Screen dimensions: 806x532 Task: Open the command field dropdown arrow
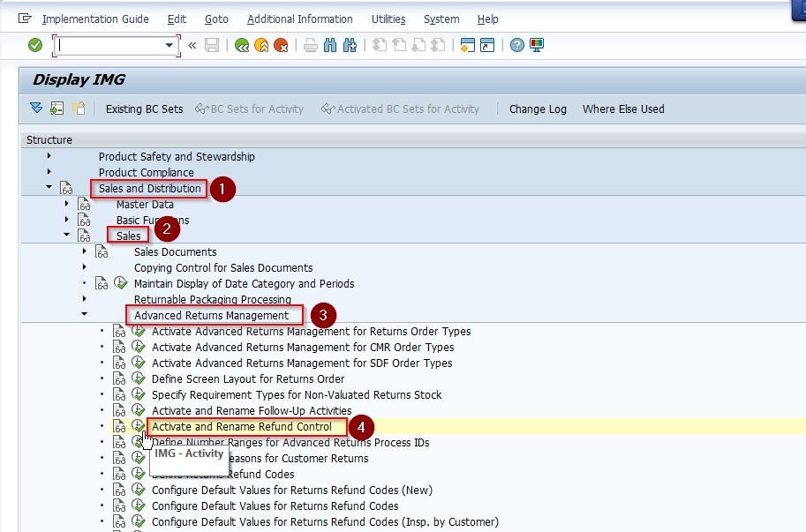[169, 45]
